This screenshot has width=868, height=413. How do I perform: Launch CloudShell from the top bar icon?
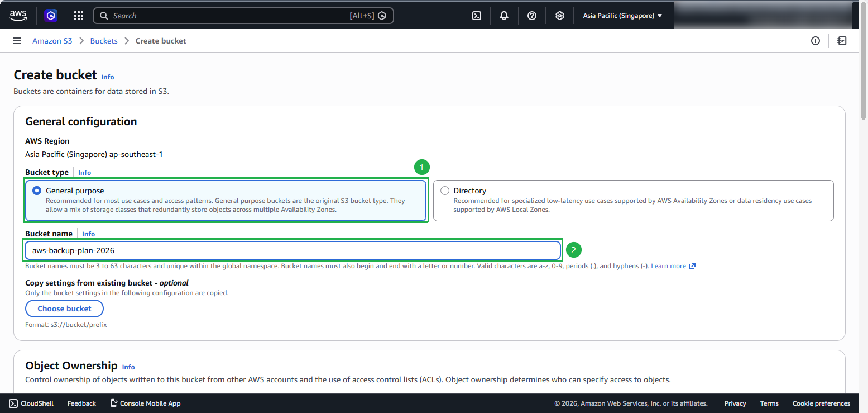coord(477,16)
